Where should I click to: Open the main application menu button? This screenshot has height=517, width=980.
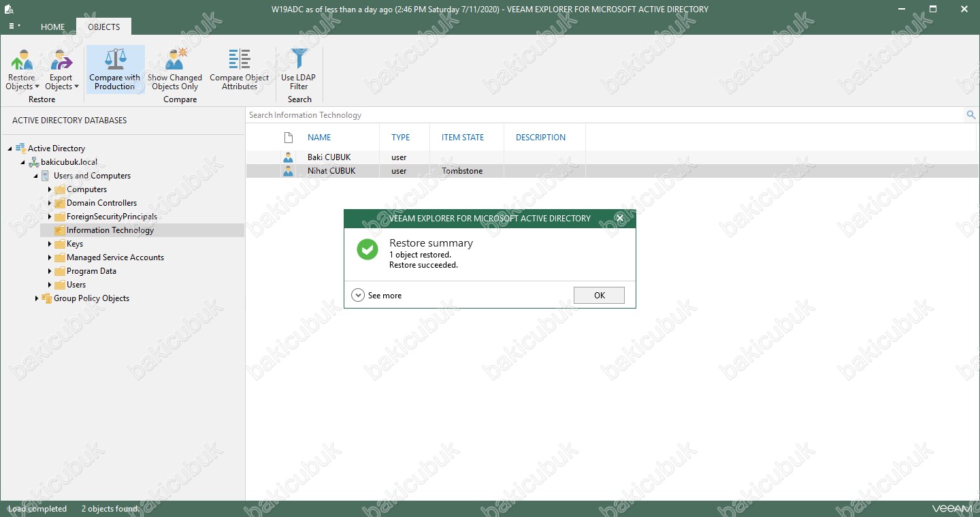pyautogui.click(x=14, y=27)
